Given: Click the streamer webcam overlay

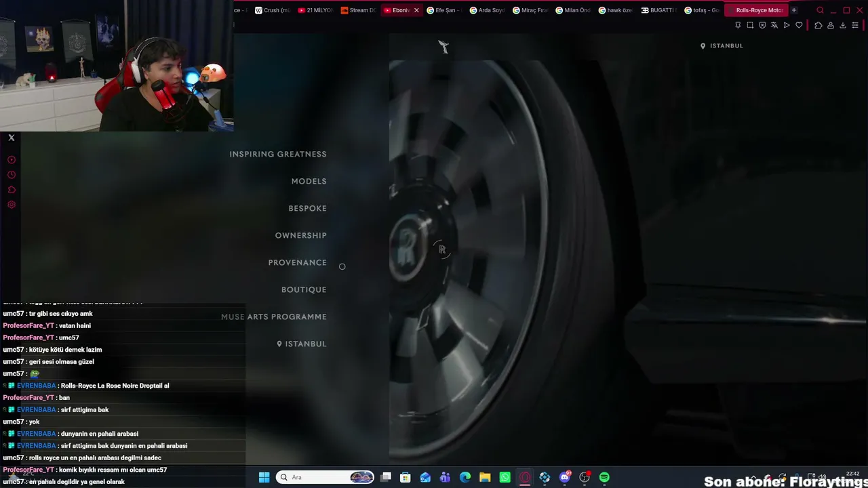Looking at the screenshot, I should [x=117, y=66].
